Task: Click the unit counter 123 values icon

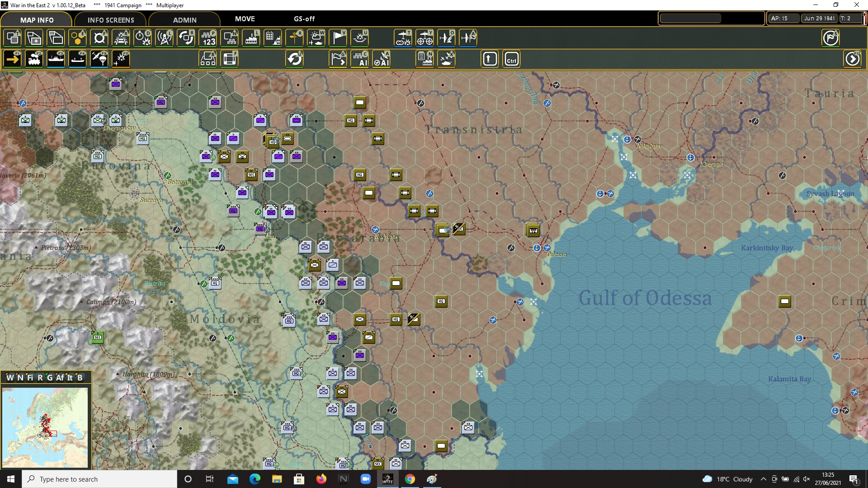Action: (x=208, y=38)
